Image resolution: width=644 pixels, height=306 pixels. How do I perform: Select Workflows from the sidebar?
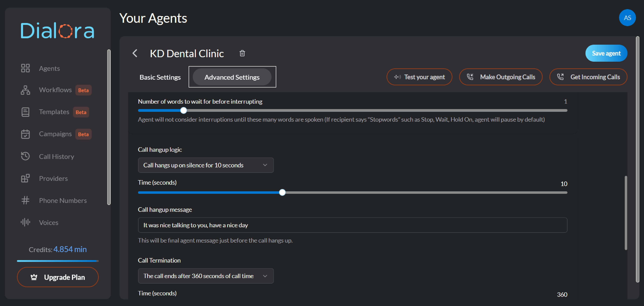coord(55,90)
